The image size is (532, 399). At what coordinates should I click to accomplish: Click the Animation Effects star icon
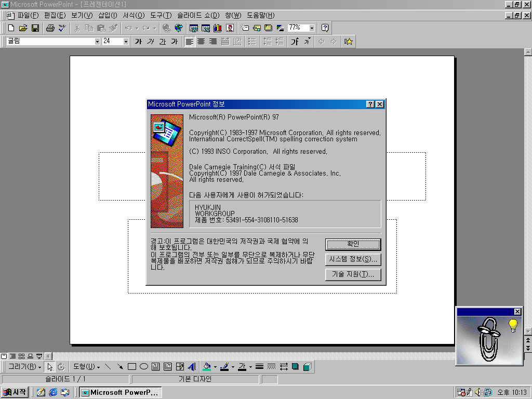coord(349,42)
